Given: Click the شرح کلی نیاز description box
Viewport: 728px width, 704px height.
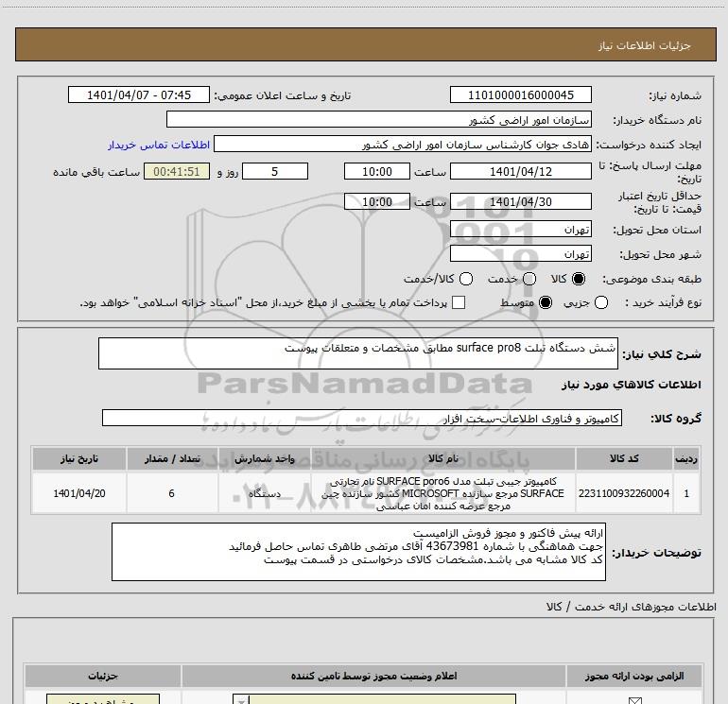Looking at the screenshot, I should click(x=358, y=353).
